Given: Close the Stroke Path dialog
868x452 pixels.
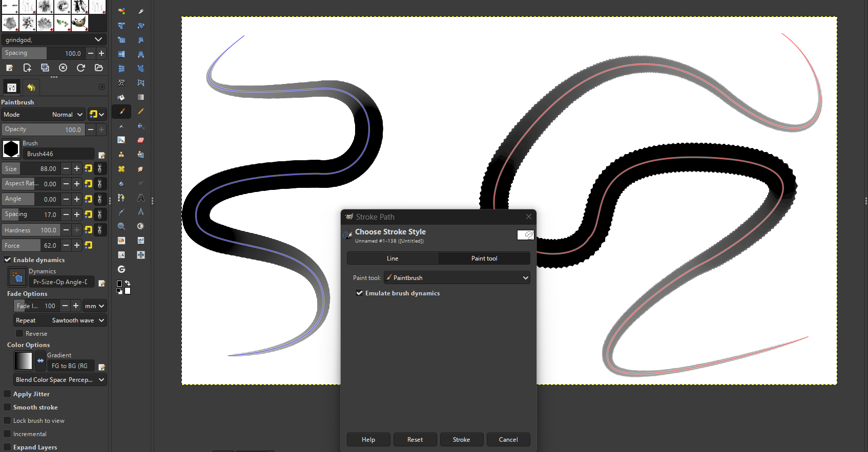Looking at the screenshot, I should tap(529, 217).
